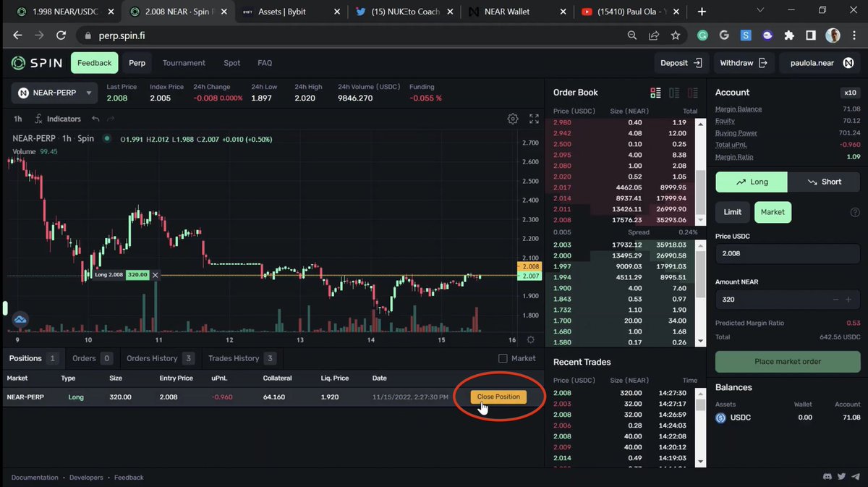Image resolution: width=868 pixels, height=487 pixels.
Task: Open the chart settings gear icon
Action: [x=513, y=119]
